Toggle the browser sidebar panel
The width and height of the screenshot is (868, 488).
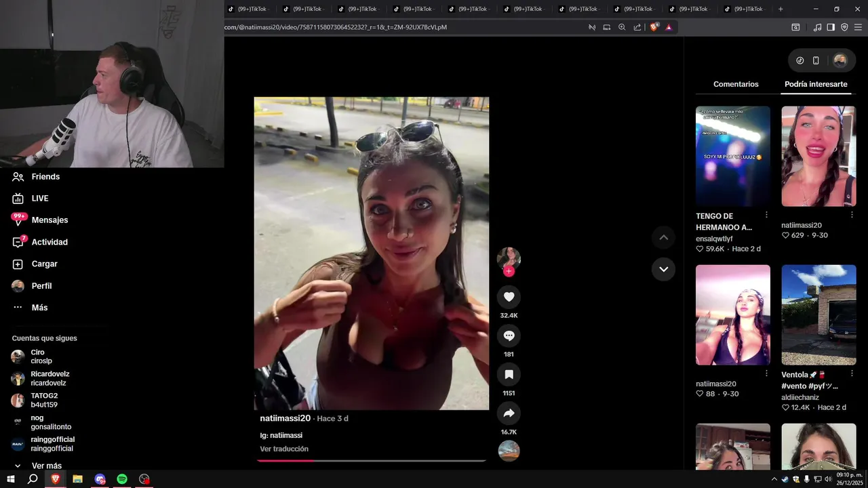[x=831, y=27]
